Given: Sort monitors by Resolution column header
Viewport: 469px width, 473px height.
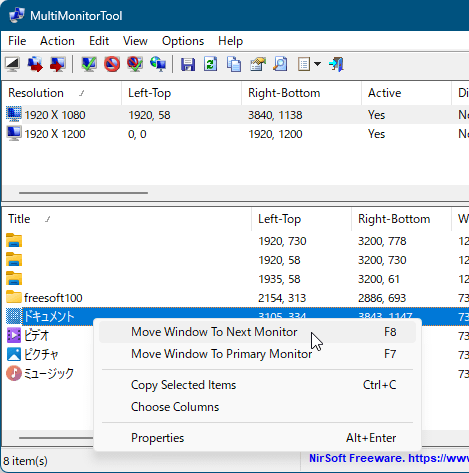Looking at the screenshot, I should [62, 93].
